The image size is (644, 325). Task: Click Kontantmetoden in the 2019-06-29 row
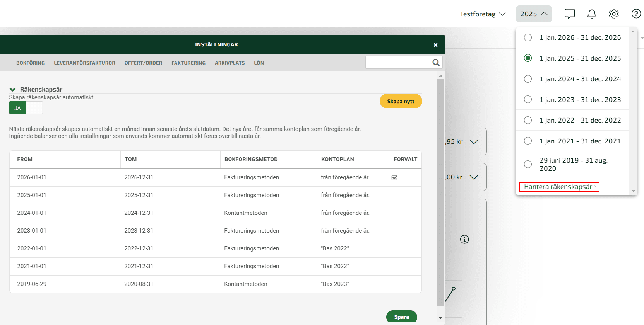[246, 284]
